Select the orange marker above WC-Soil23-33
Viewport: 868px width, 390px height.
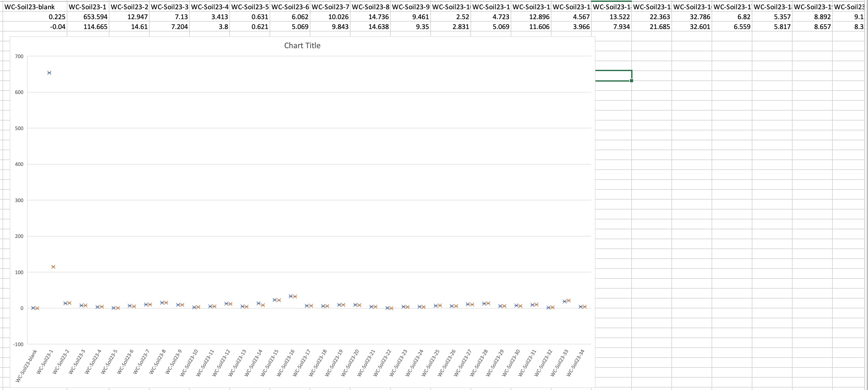[x=569, y=300]
